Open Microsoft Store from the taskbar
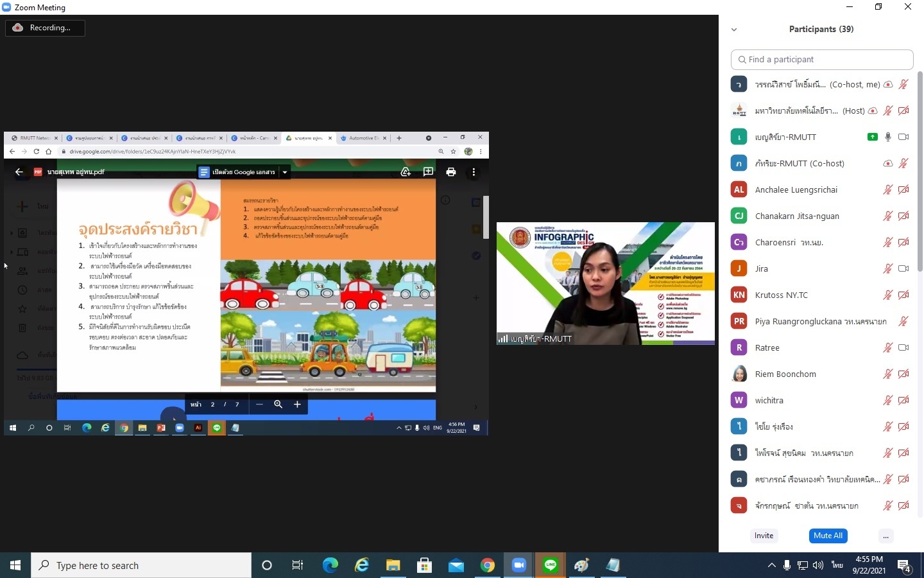 tap(424, 565)
